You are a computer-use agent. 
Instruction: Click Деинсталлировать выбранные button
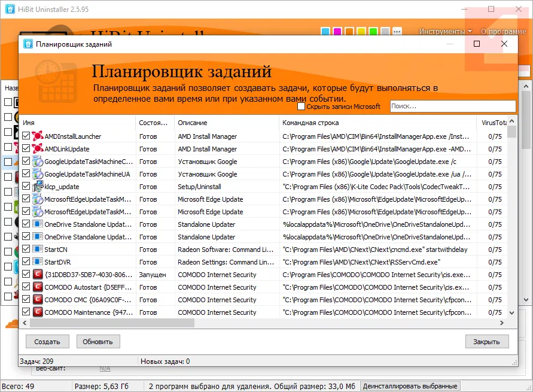point(410,386)
